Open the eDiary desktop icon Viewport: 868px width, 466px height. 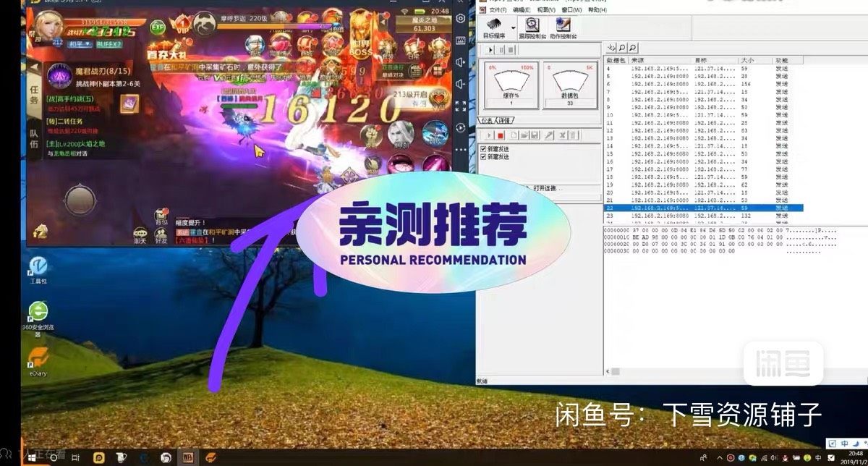(x=38, y=361)
